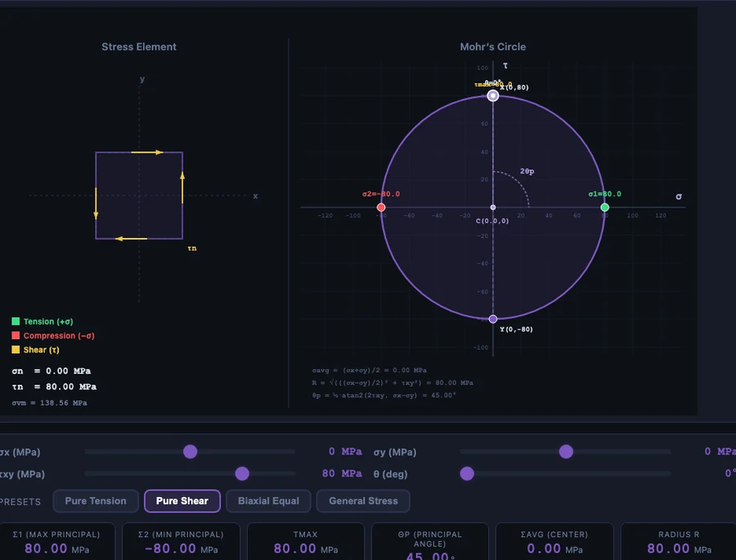Click the left shear arrow on stress element
Screen dimensions: 736x560
click(96, 204)
